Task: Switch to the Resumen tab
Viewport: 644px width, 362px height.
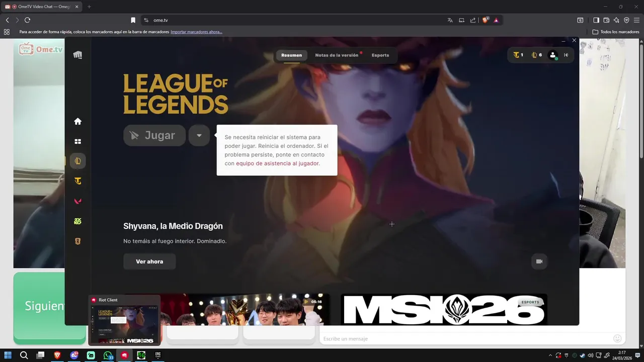Action: (292, 55)
